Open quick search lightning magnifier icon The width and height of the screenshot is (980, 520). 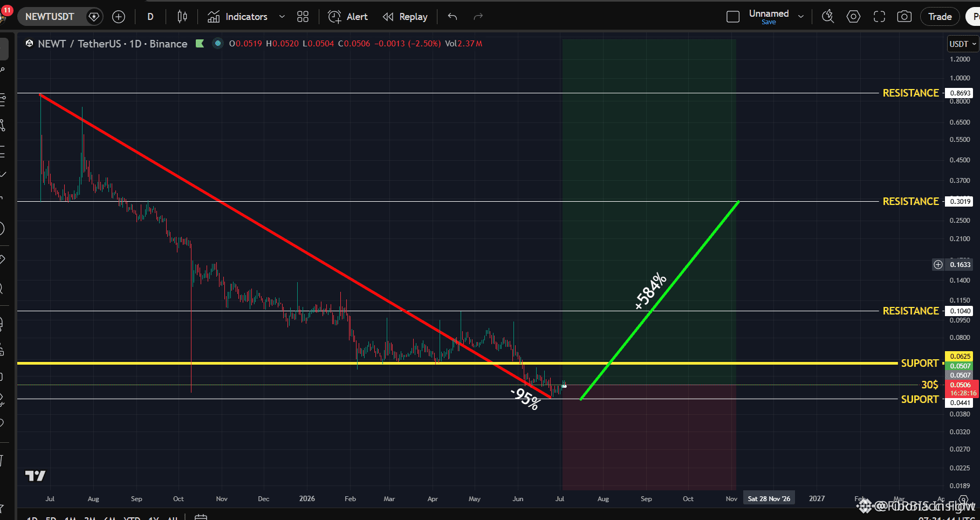(828, 17)
